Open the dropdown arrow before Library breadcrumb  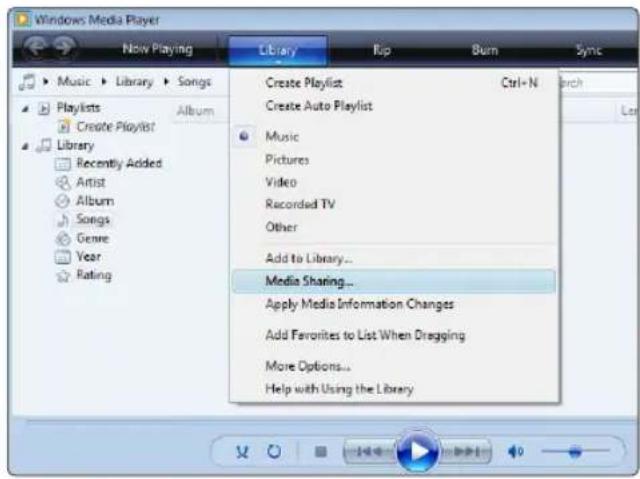tap(104, 82)
